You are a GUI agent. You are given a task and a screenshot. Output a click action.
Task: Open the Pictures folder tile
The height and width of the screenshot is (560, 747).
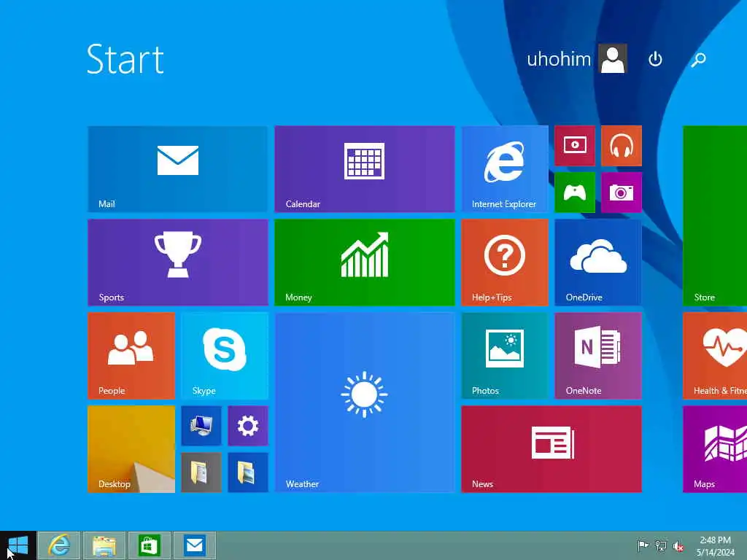point(248,472)
